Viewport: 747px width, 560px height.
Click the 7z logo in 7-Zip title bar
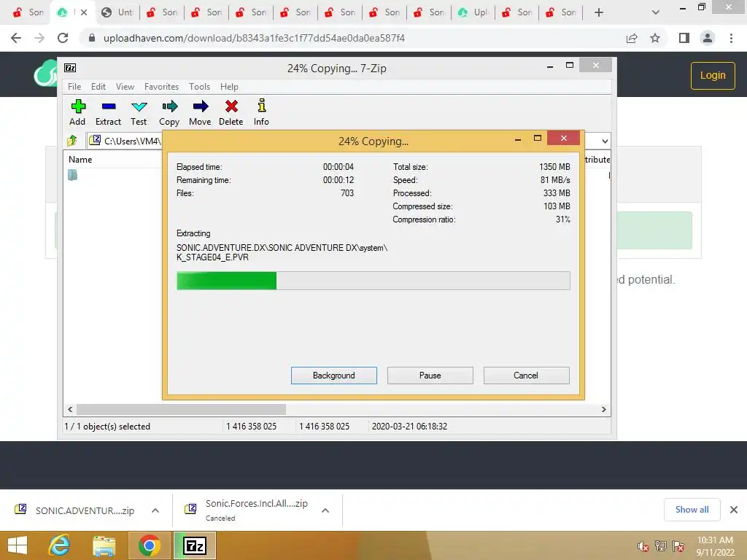pos(70,68)
